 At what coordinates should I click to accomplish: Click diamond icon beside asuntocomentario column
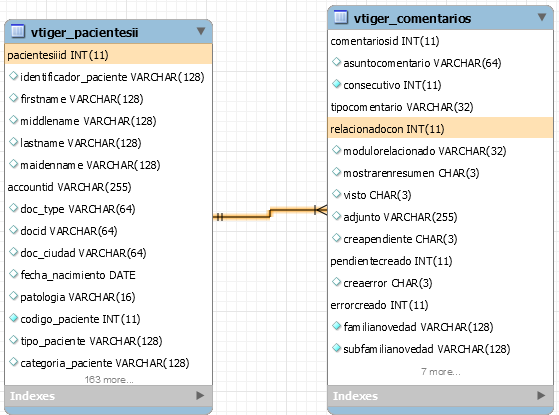click(x=336, y=62)
